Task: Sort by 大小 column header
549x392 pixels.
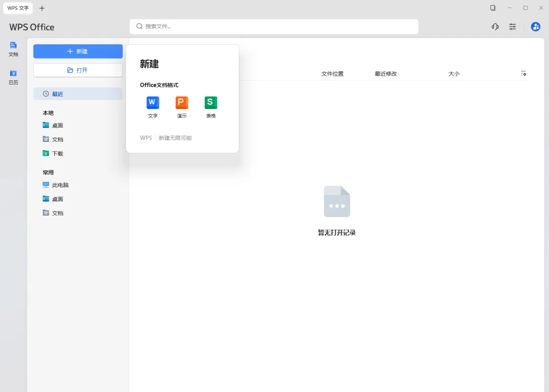Action: (x=454, y=74)
